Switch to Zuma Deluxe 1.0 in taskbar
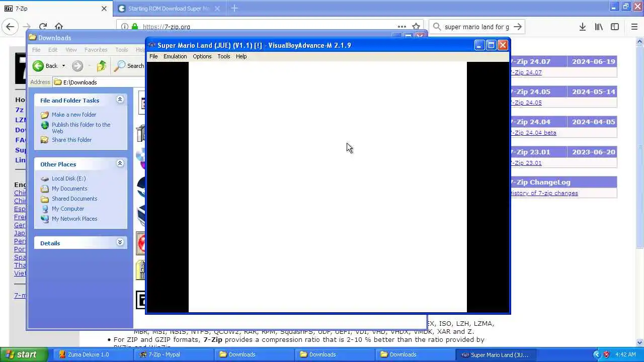The image size is (644, 362). coord(94,354)
